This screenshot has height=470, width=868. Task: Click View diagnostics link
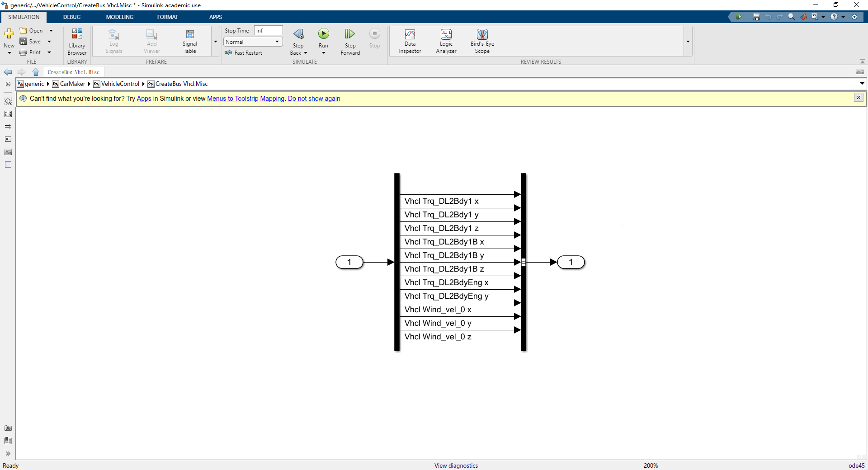coord(456,465)
